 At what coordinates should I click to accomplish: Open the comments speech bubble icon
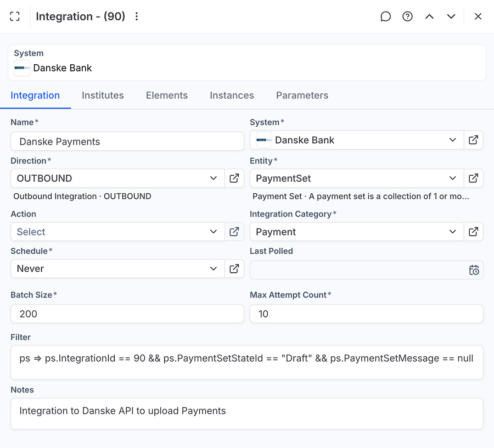point(386,16)
